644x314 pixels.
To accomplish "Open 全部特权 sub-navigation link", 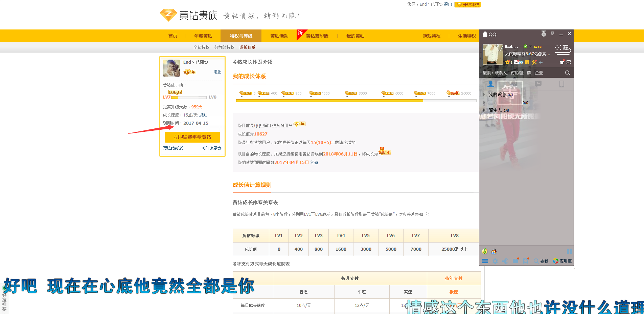I will click(201, 47).
